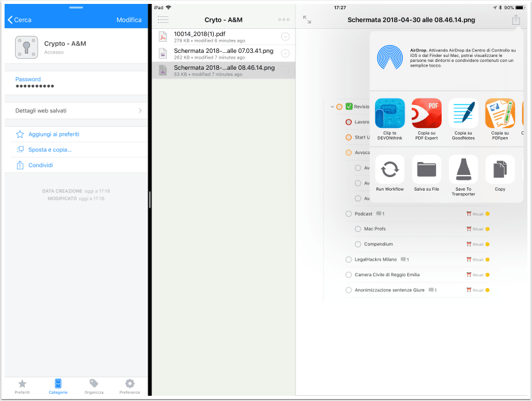This screenshot has height=401, width=532.
Task: Tap Salva su File folder icon
Action: click(x=427, y=169)
